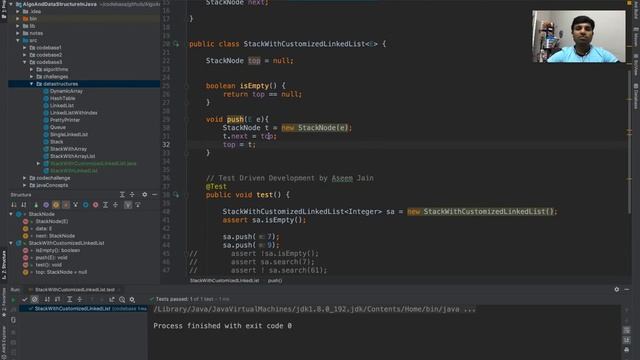Click push() breadcrumb below editor
The width and height of the screenshot is (640, 360).
275,280
